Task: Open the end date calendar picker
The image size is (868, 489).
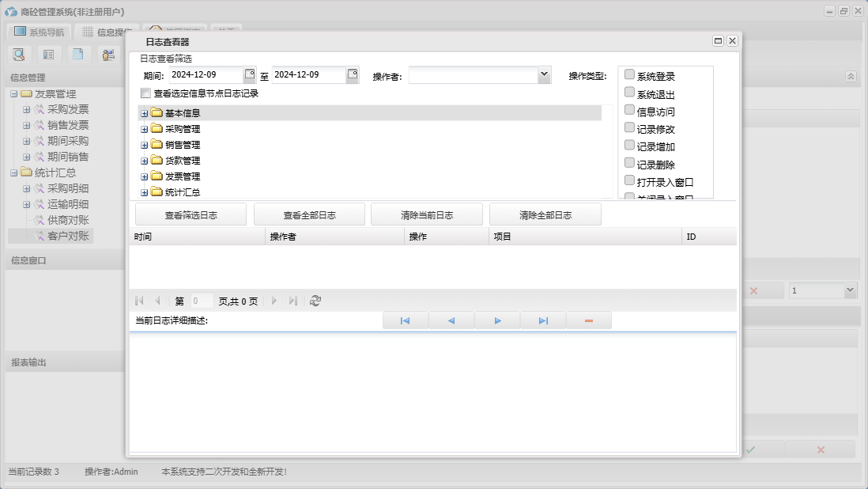Action: click(353, 74)
